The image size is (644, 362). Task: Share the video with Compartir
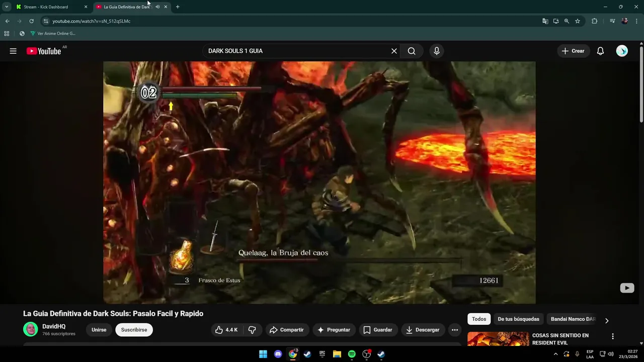287,330
